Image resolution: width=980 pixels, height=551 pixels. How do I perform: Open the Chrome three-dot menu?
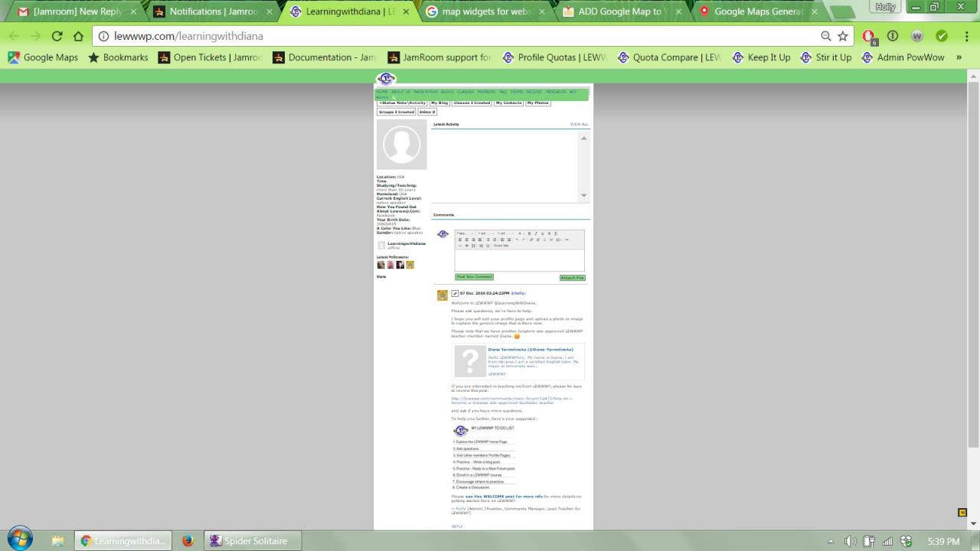point(965,36)
